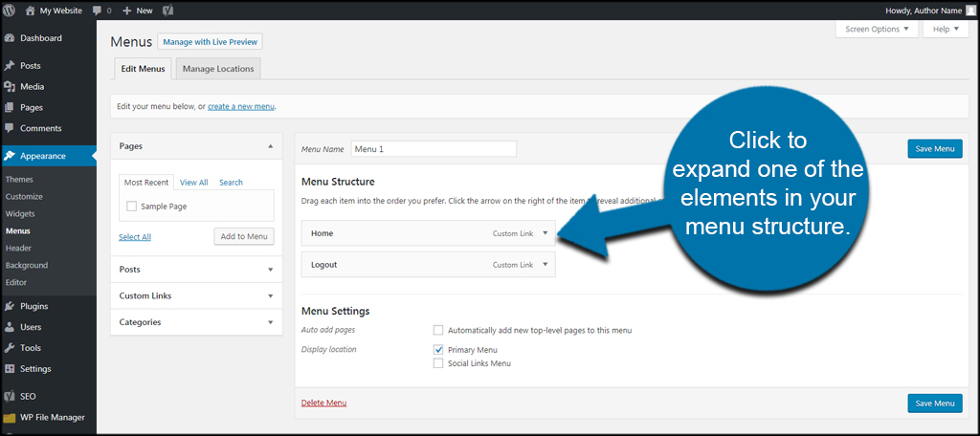Click the Plugins plug icon in sidebar
The height and width of the screenshot is (436, 980).
pos(10,306)
